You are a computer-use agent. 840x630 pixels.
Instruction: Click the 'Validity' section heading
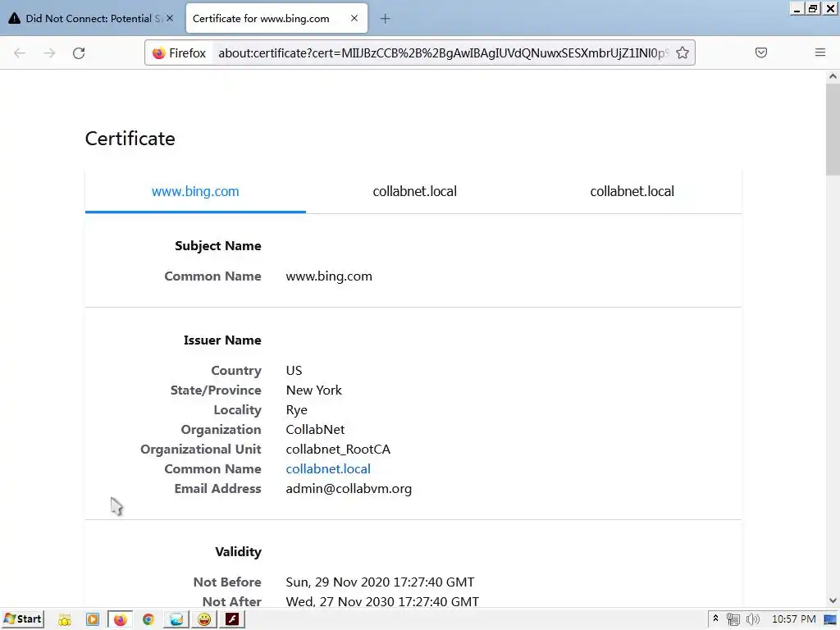click(238, 552)
